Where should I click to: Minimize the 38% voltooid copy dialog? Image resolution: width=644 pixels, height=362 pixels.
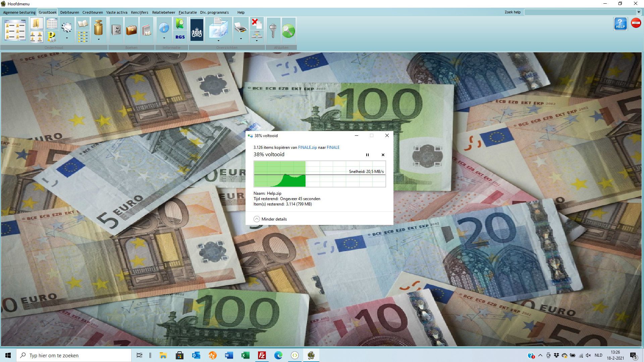[x=357, y=136]
